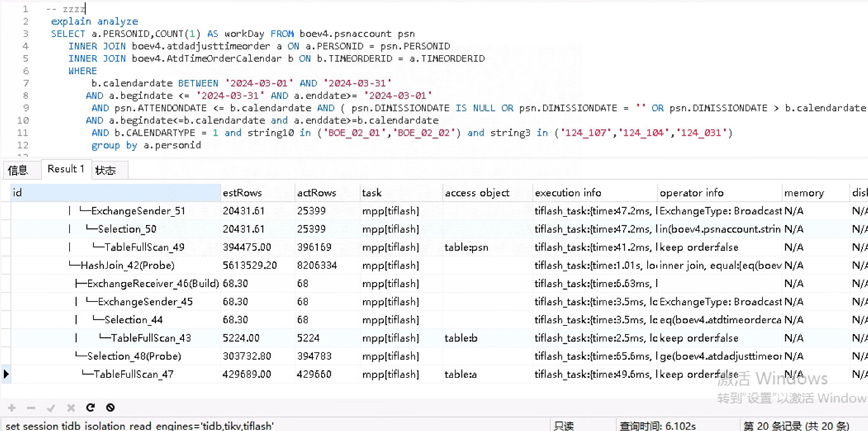Click the access object cell table:psn
Screen dimensions: 868x431
487,247
